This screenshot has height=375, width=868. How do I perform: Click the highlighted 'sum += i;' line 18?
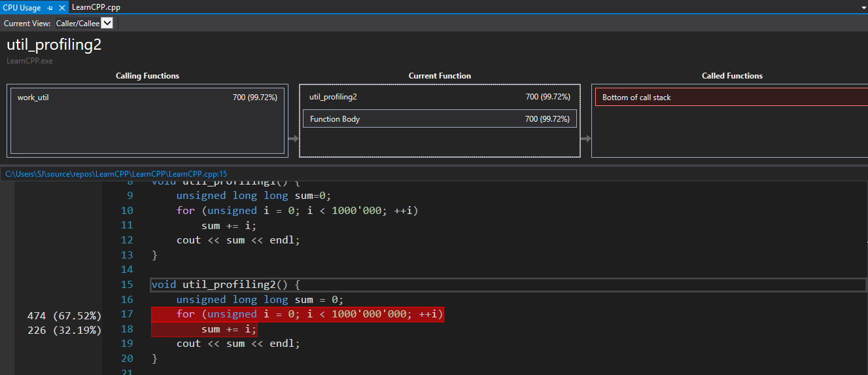click(204, 329)
